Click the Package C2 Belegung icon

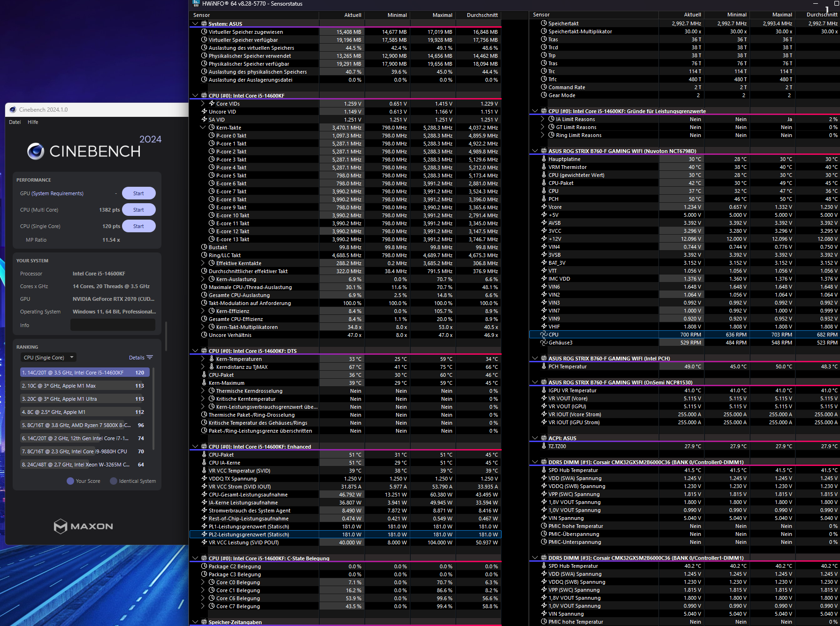[x=204, y=566]
